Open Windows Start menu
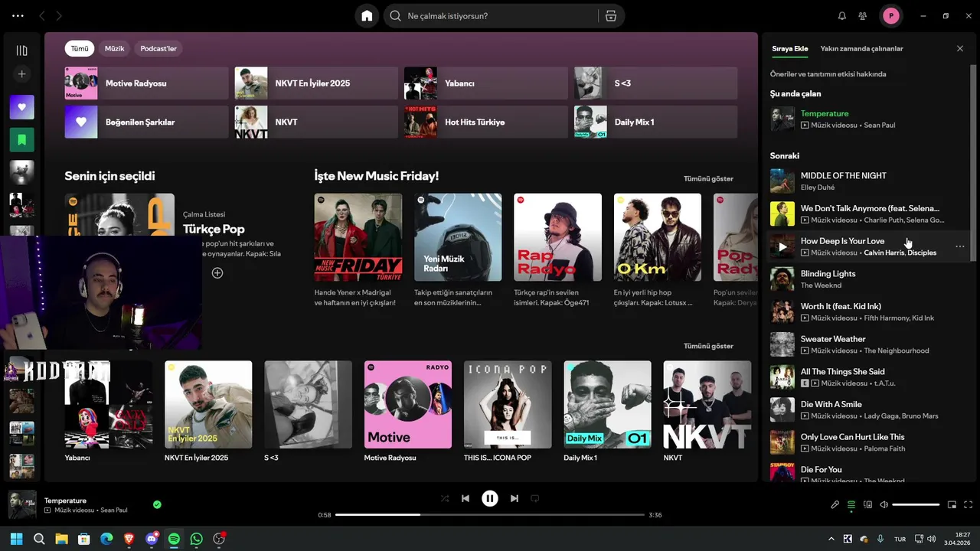 click(16, 539)
